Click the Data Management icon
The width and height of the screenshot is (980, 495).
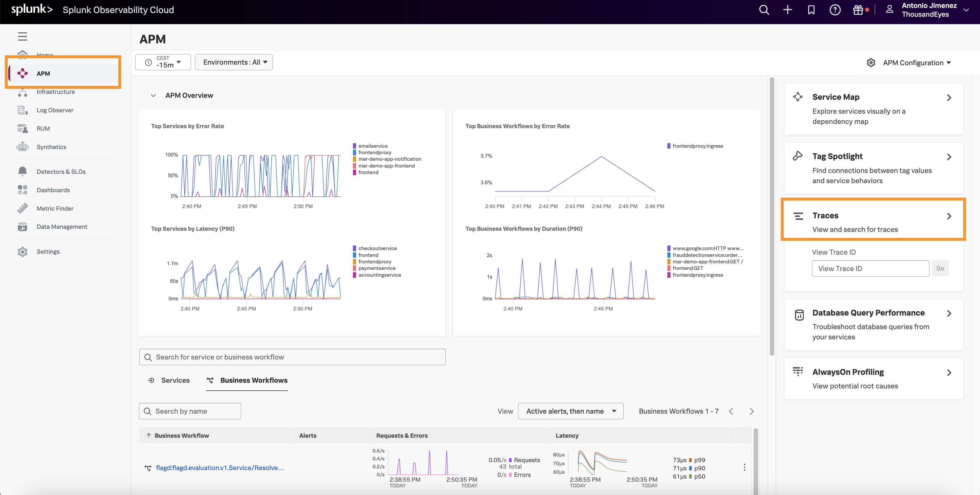tap(22, 227)
